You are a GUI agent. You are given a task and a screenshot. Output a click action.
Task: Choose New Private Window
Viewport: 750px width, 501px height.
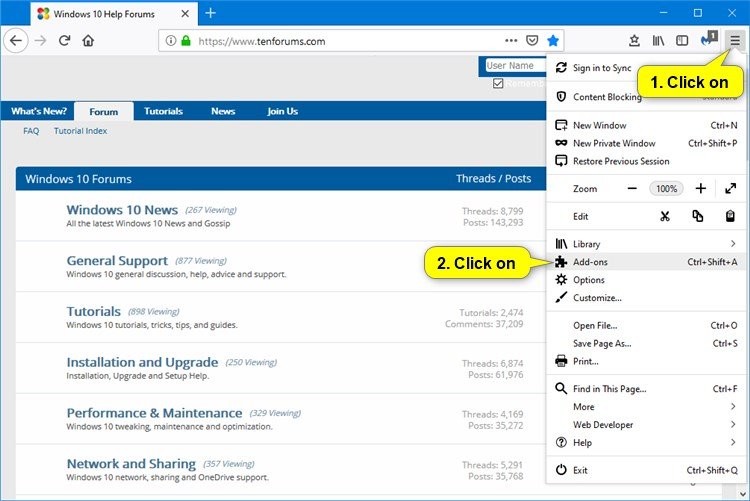(x=647, y=143)
